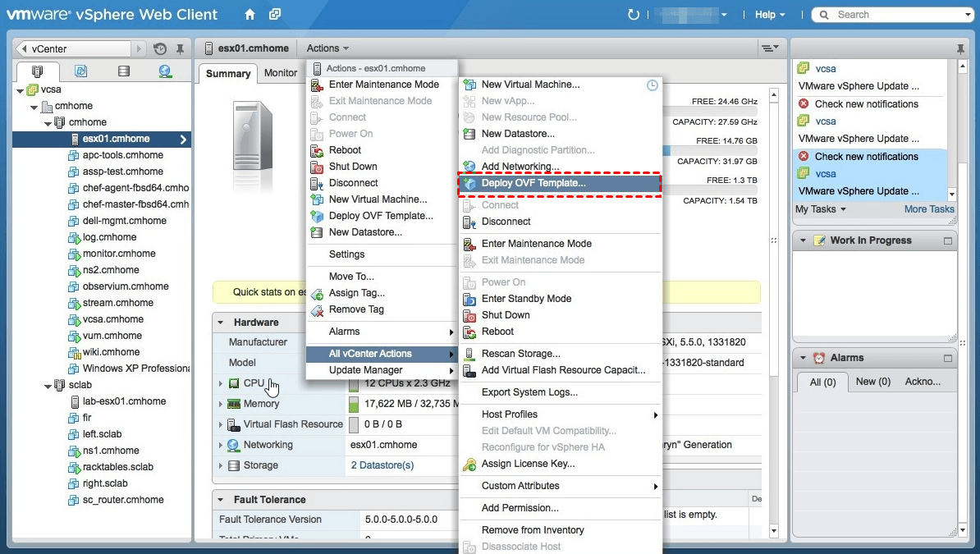
Task: Click the More Tasks link
Action: (929, 209)
